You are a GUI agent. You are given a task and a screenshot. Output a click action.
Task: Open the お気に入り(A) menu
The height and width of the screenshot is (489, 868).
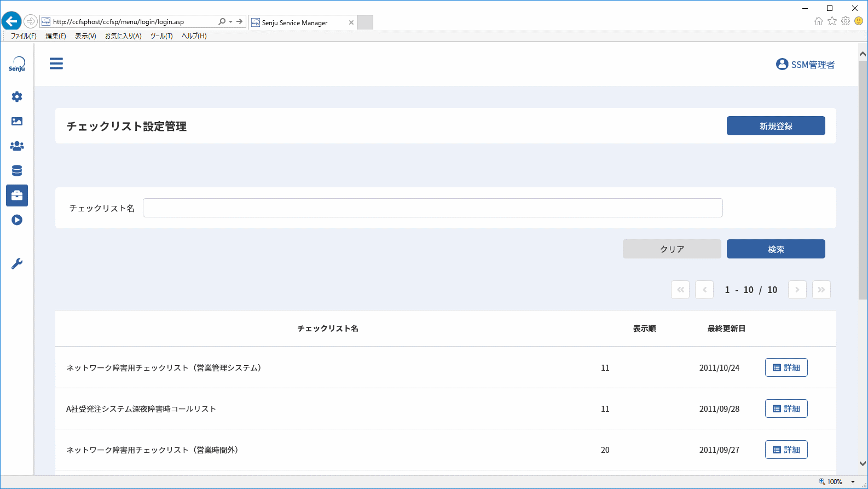123,36
